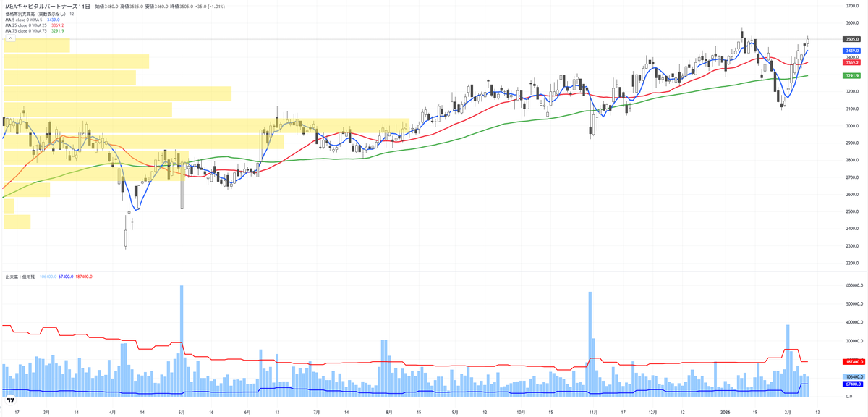
Task: Click the 8月 label on time axis
Action: point(389,411)
